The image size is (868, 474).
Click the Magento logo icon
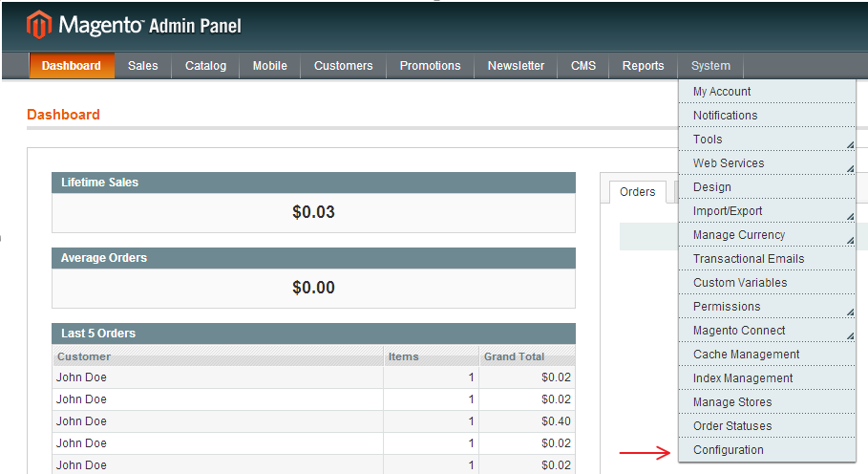pos(39,25)
